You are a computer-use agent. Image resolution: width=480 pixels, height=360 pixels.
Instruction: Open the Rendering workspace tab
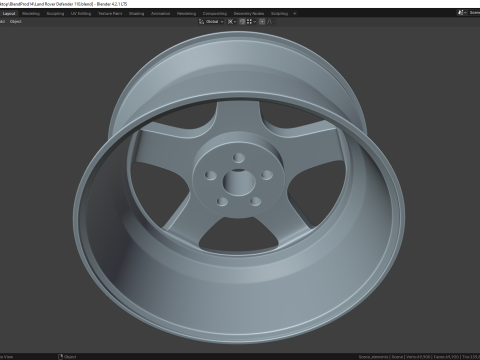coord(186,14)
